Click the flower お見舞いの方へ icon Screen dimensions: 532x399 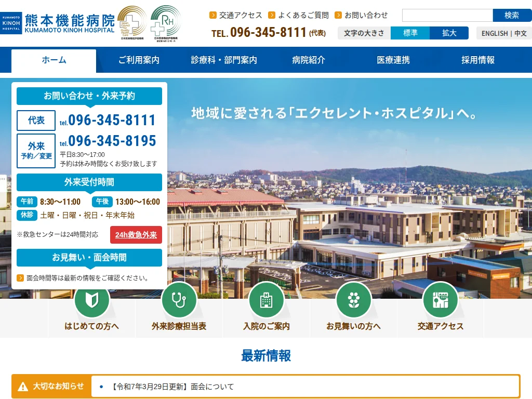tap(353, 300)
